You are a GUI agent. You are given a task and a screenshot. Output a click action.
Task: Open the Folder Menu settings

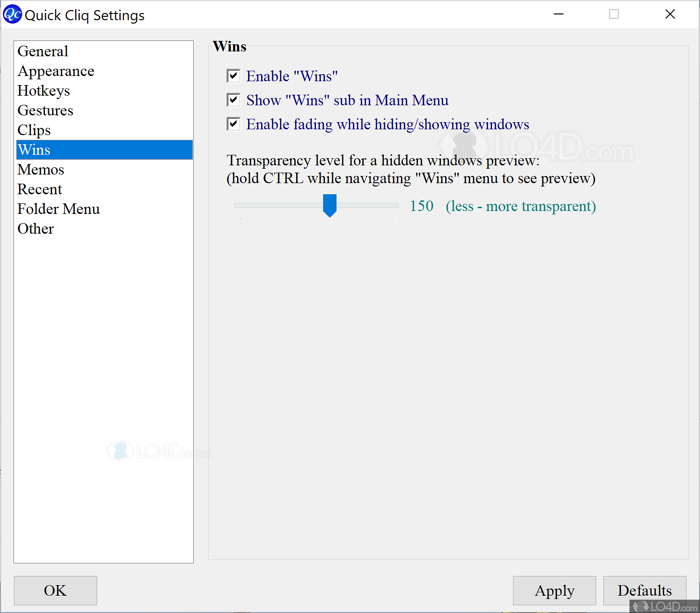coord(58,209)
